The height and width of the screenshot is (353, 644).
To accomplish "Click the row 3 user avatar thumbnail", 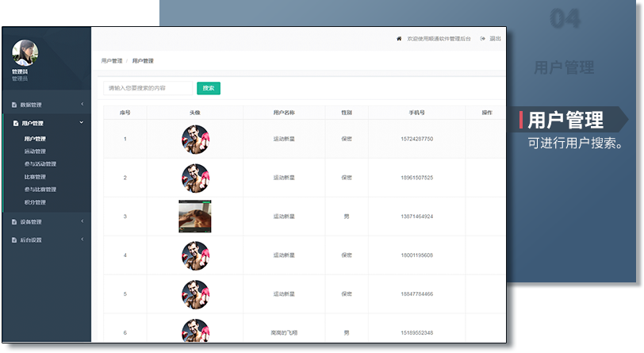I will click(x=194, y=217).
